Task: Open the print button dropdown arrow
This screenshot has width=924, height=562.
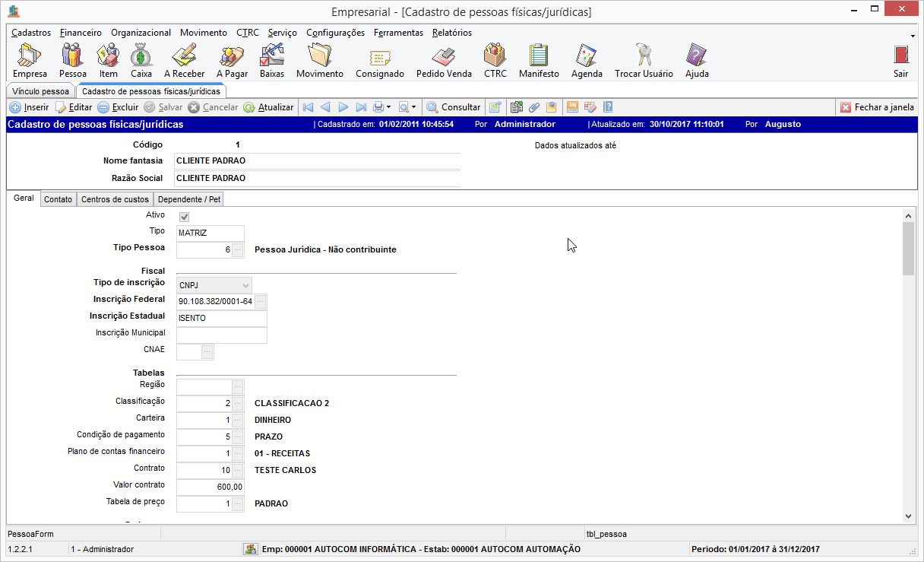Action: point(388,107)
